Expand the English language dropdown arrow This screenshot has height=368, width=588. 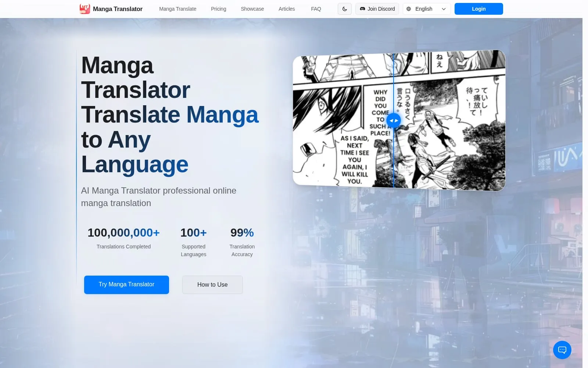(x=444, y=9)
